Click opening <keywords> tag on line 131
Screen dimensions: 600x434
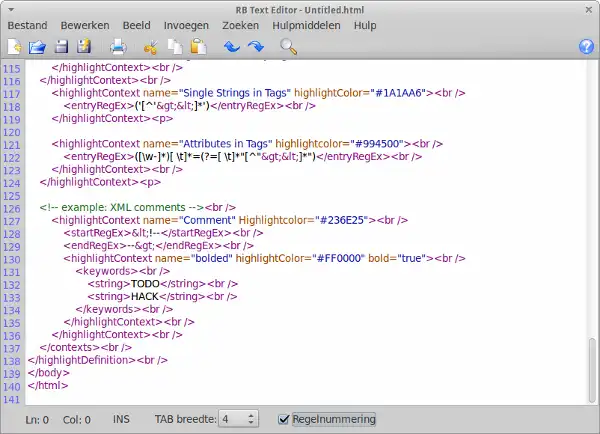click(x=106, y=271)
